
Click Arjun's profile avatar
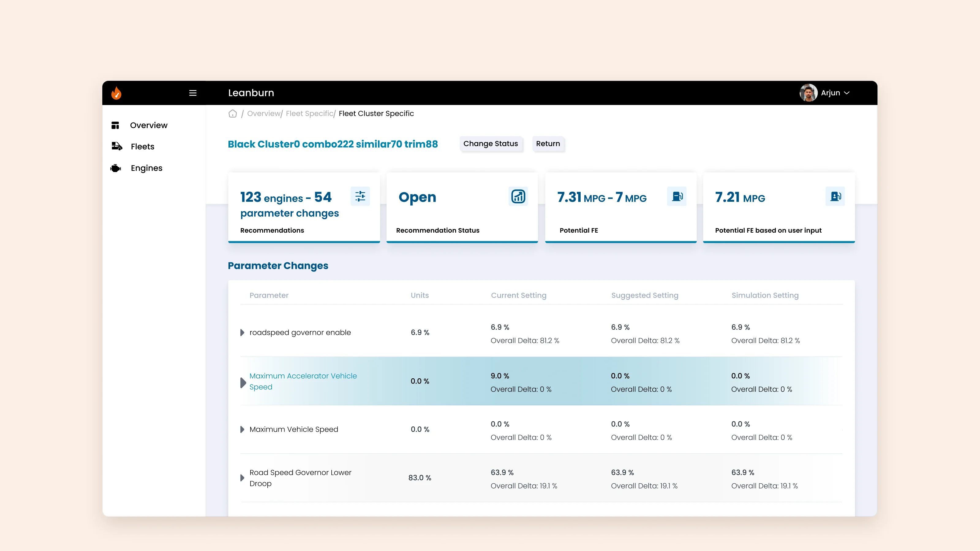coord(809,93)
